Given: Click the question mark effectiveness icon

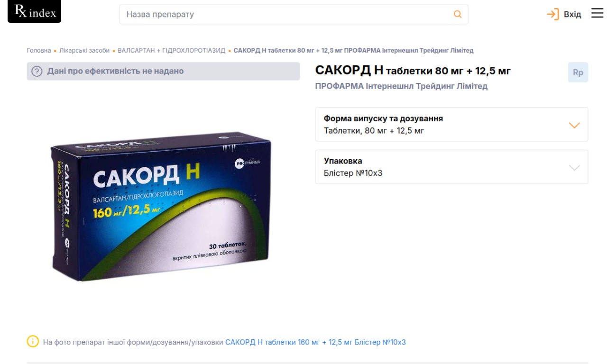Looking at the screenshot, I should pyautogui.click(x=37, y=72).
